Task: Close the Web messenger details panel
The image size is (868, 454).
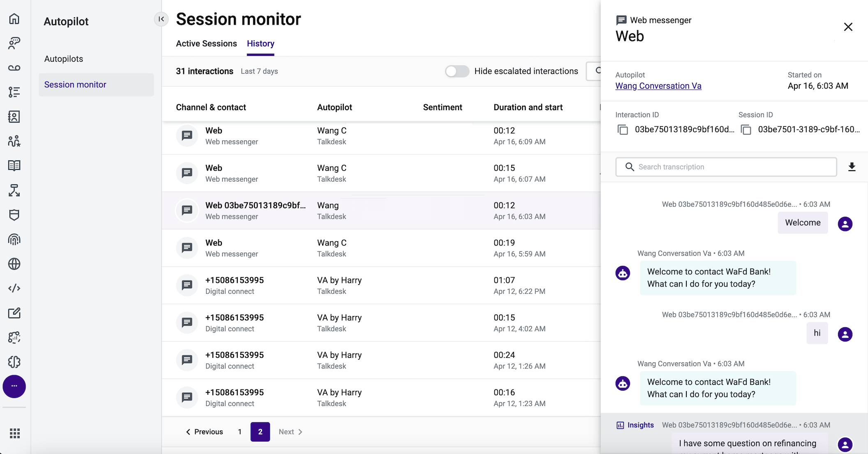Action: coord(848,27)
